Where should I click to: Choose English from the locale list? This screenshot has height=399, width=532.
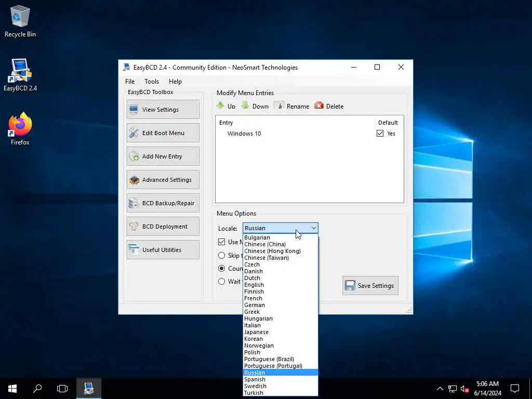pyautogui.click(x=281, y=285)
